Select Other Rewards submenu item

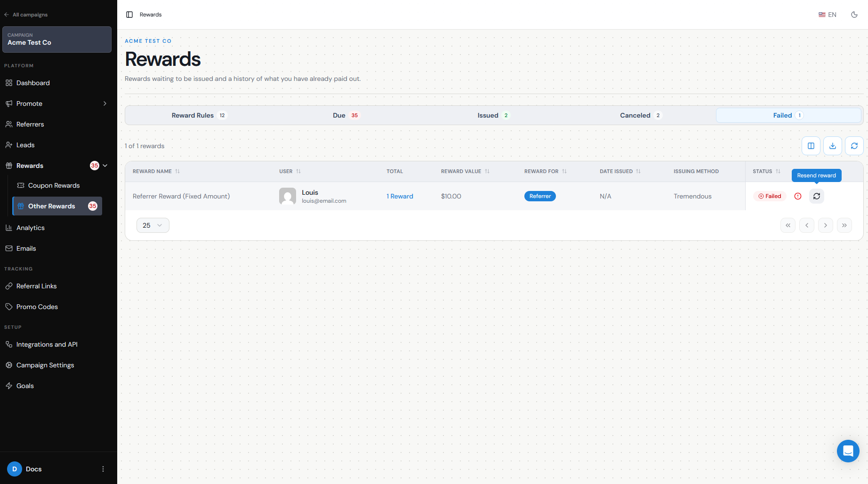[57, 206]
